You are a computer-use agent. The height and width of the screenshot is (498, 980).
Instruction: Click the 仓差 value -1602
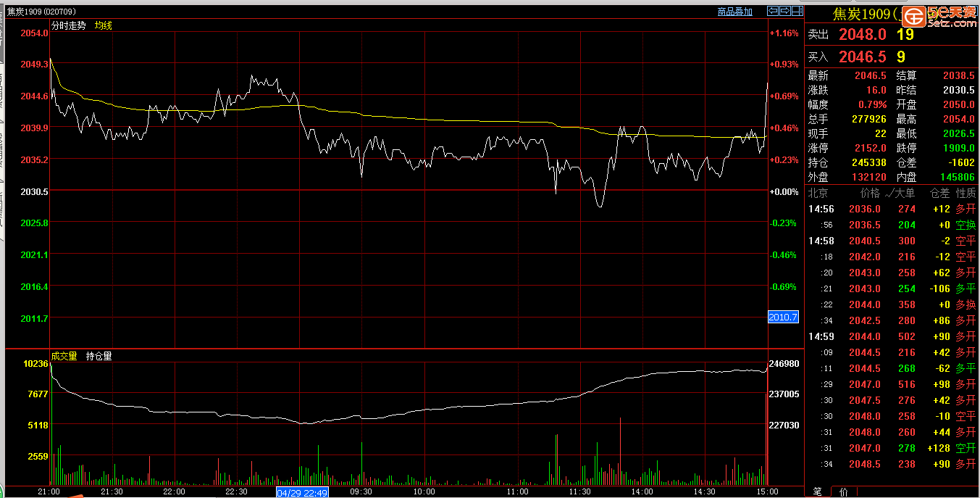coord(960,162)
